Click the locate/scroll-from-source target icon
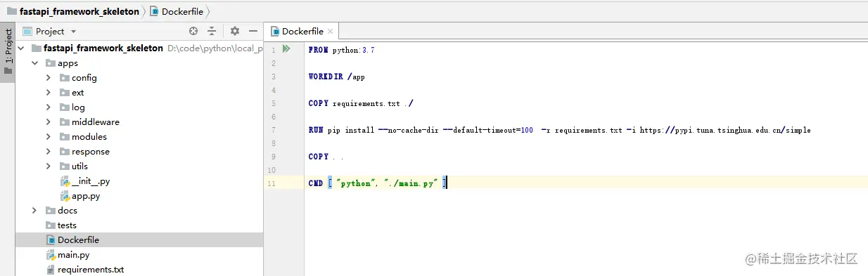Viewport: 868px width, 276px height. point(193,31)
